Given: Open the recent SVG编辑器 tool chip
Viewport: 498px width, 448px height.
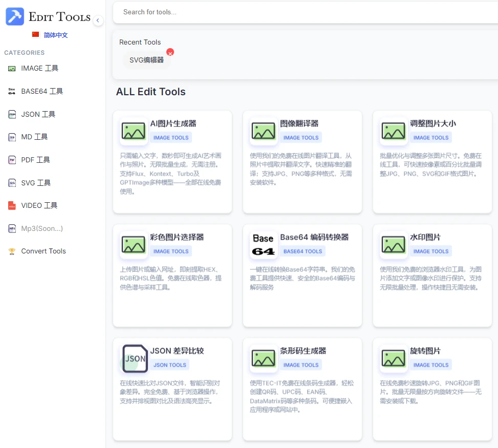Looking at the screenshot, I should tap(146, 60).
